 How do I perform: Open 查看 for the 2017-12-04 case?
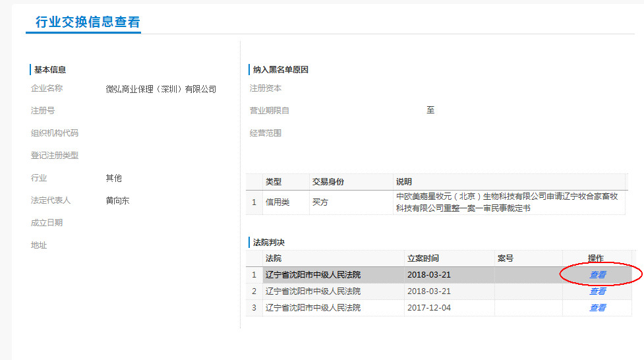point(597,307)
